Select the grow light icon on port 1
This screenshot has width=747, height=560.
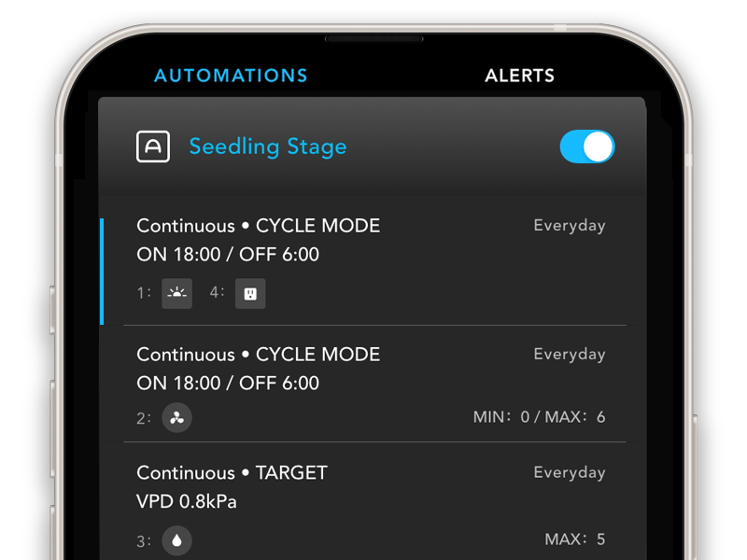pyautogui.click(x=176, y=293)
